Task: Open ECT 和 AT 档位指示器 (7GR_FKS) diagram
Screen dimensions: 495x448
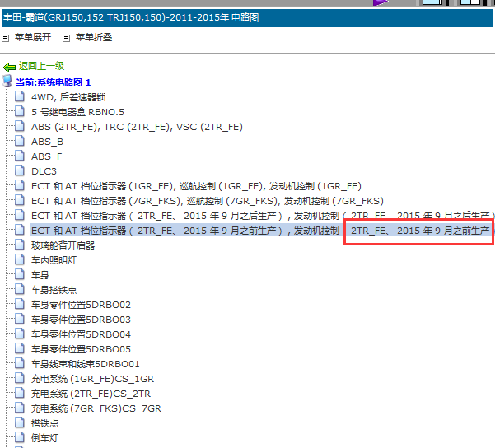Action: [208, 201]
